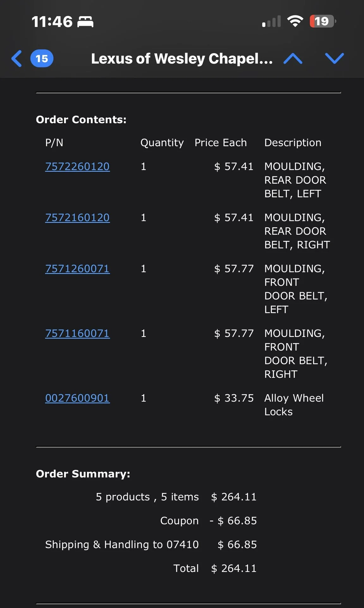This screenshot has width=364, height=608.
Task: Tap the back chevron to the inbox
Action: (17, 59)
